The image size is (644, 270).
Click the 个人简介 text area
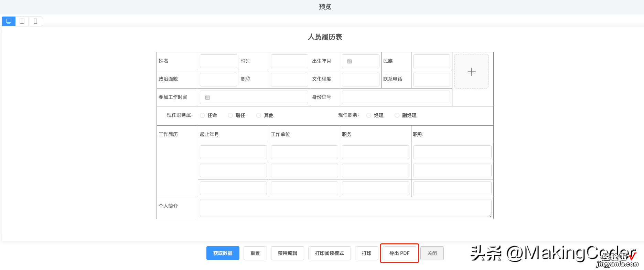[x=346, y=208]
